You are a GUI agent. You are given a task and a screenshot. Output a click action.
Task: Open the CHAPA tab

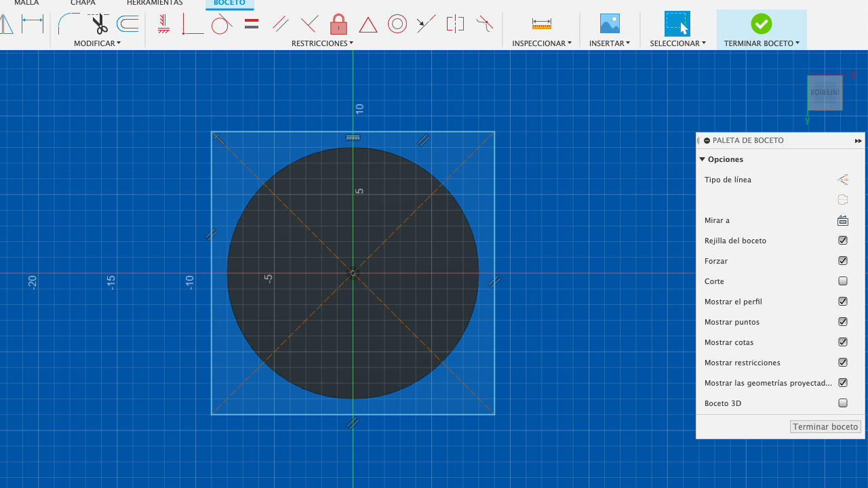(83, 3)
